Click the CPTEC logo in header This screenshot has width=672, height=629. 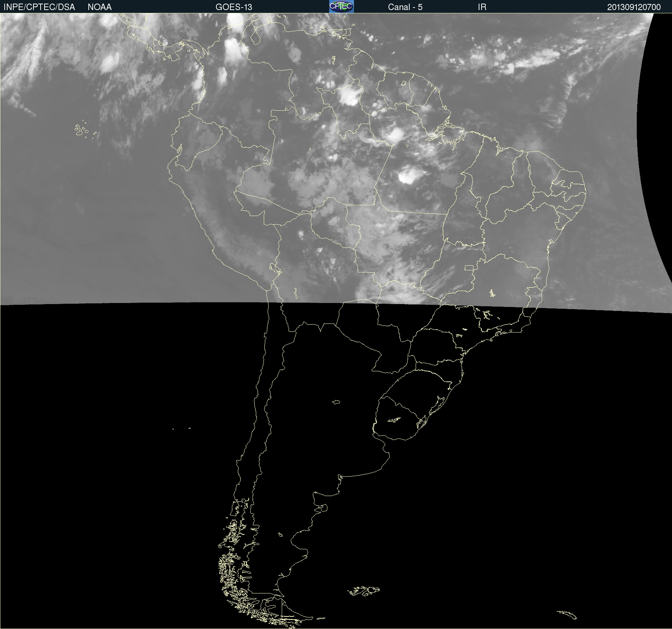click(341, 6)
